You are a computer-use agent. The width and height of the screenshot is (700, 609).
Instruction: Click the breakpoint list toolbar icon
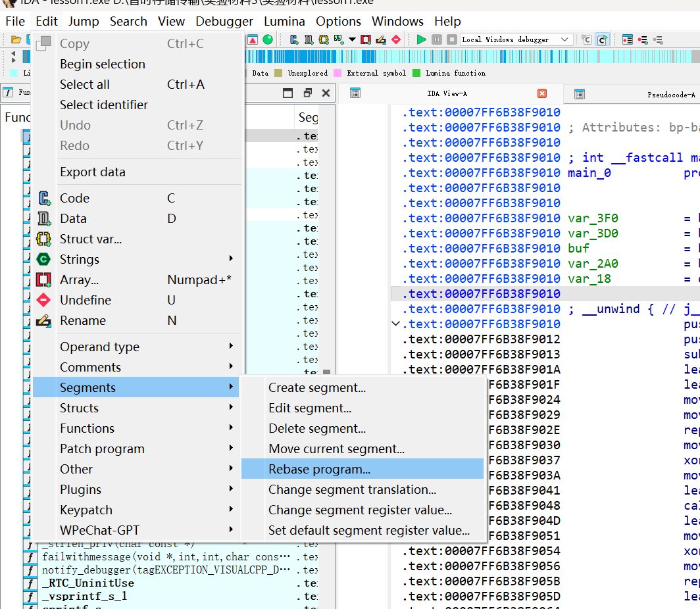click(627, 39)
